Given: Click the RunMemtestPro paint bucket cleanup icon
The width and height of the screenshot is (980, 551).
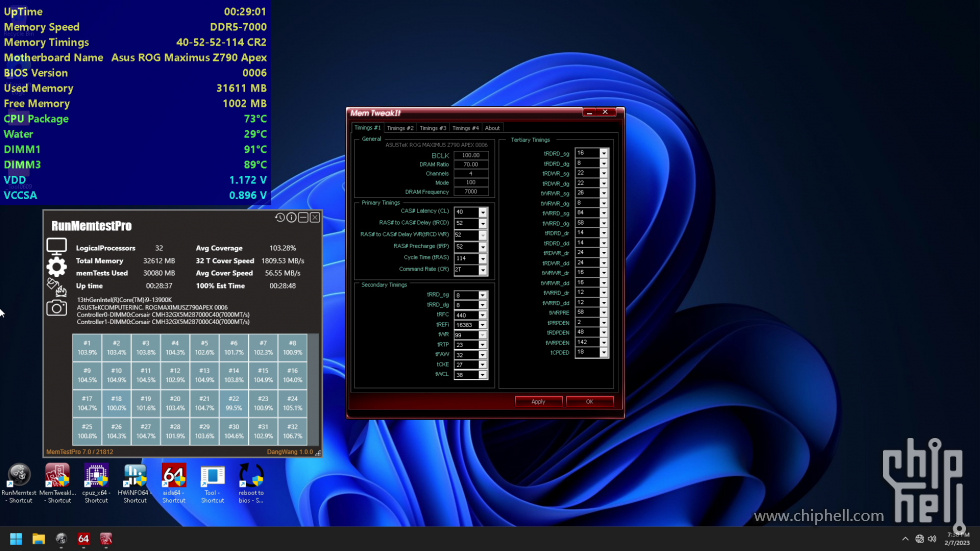Looking at the screenshot, I should pyautogui.click(x=56, y=287).
